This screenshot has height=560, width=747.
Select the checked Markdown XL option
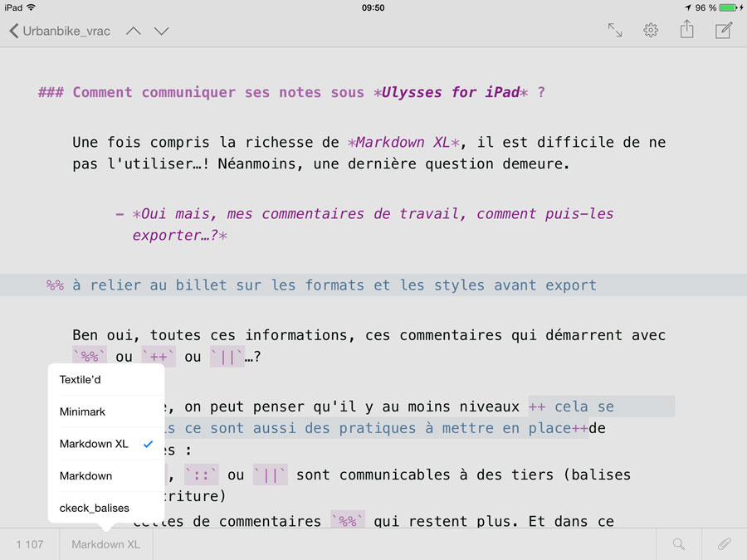point(106,444)
